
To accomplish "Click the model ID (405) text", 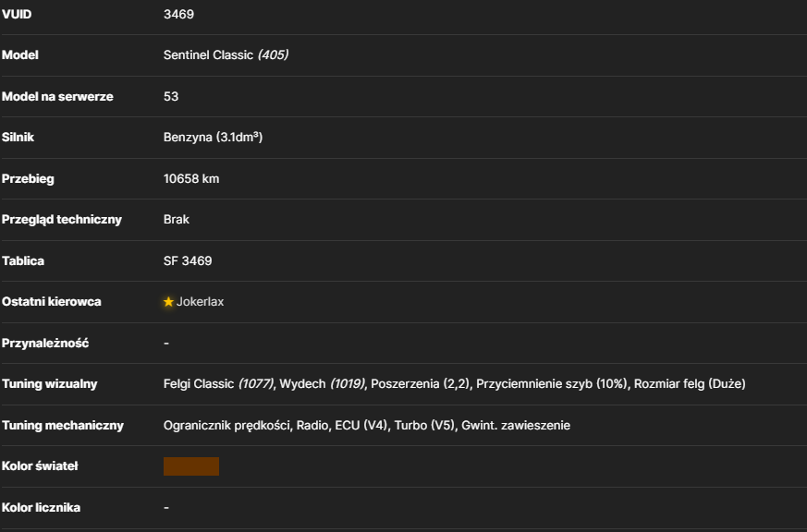I will [x=273, y=55].
